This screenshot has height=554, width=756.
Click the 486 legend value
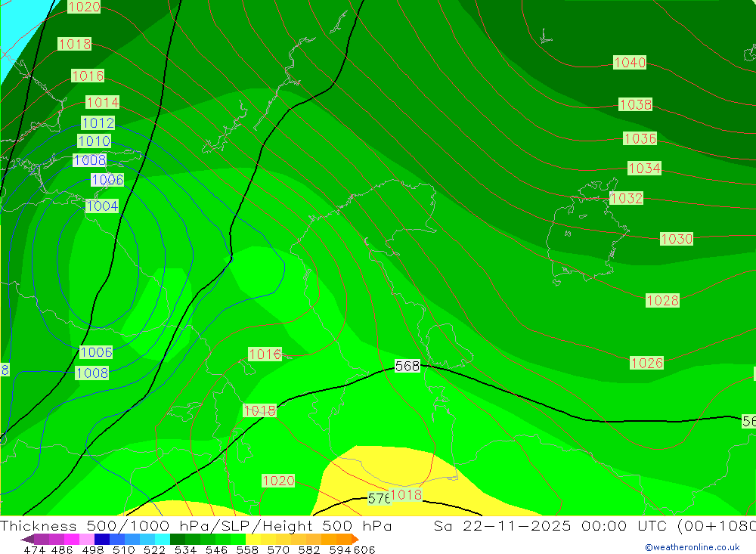click(62, 549)
